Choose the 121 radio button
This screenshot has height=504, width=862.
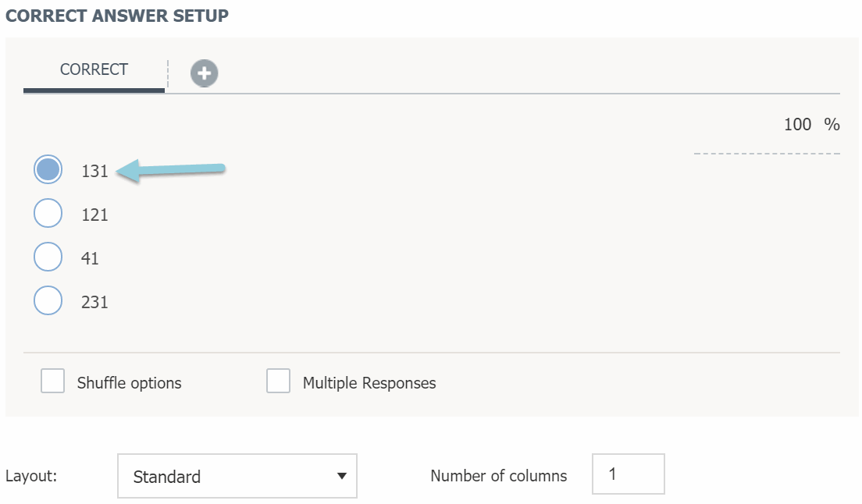48,214
